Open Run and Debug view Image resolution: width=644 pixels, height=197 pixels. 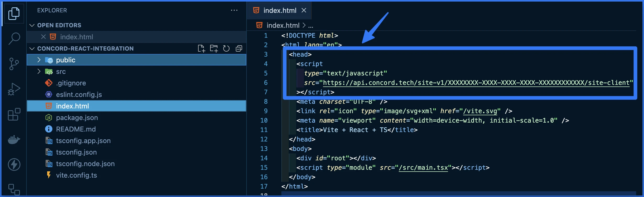14,89
